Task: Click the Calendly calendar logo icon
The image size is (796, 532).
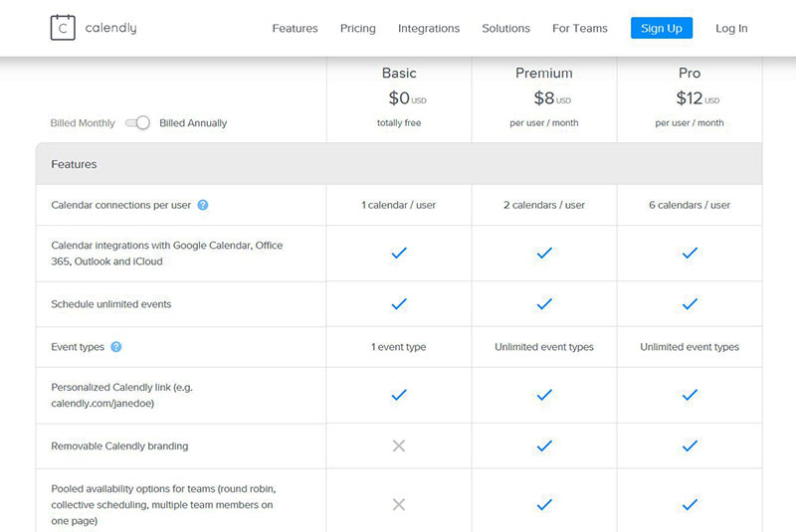Action: coord(63,28)
